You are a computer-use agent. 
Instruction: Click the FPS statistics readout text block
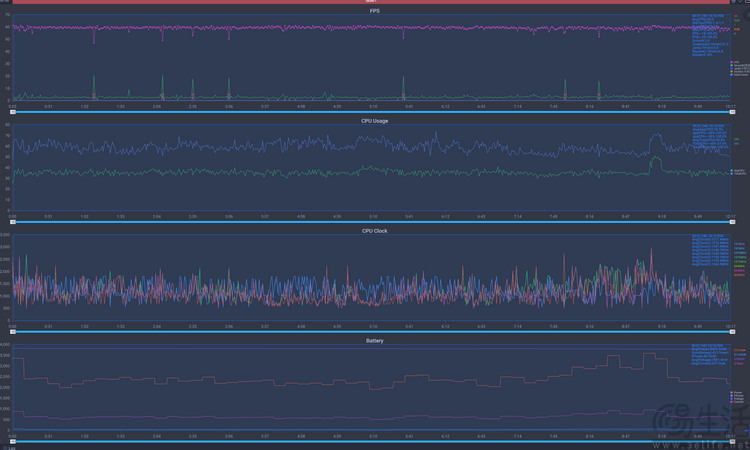point(710,35)
